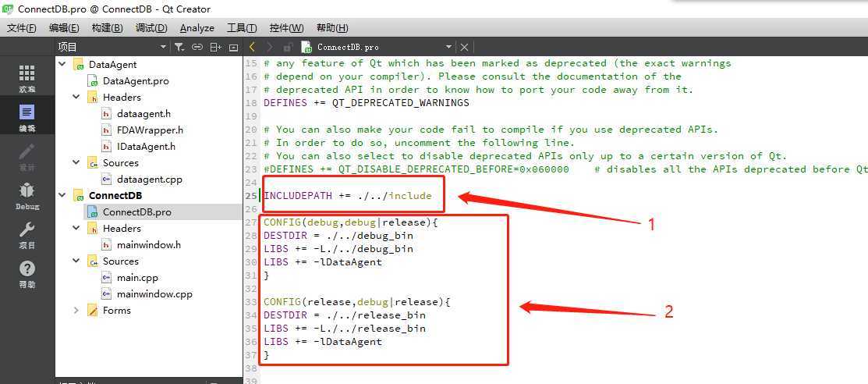This screenshot has height=384, width=868.
Task: Click the file lock status icon
Action: click(288, 47)
